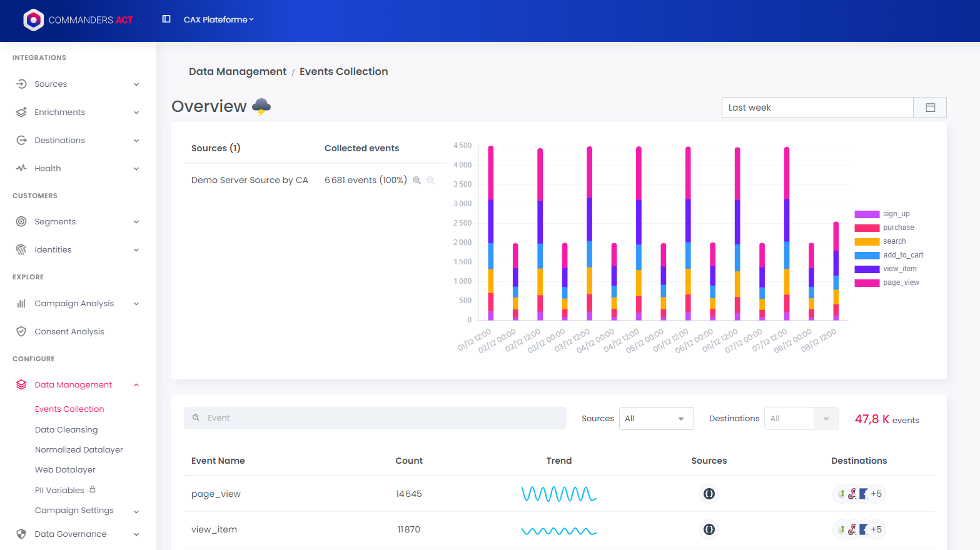Screen dimensions: 980x550
Task: Select Normalized Datalayer in sidebar
Action: (79, 450)
